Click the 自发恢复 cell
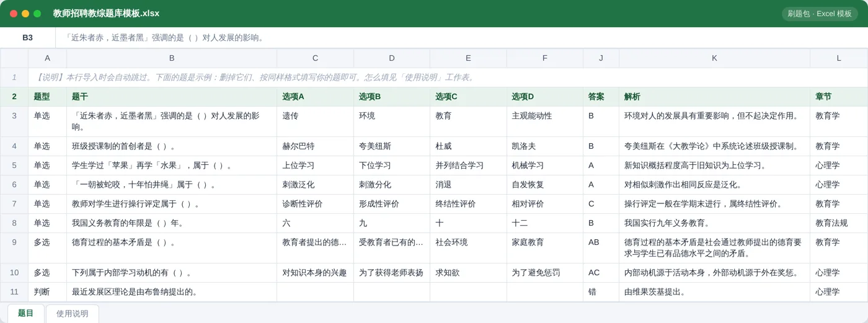Viewport: 868px width, 323px height. 545,185
